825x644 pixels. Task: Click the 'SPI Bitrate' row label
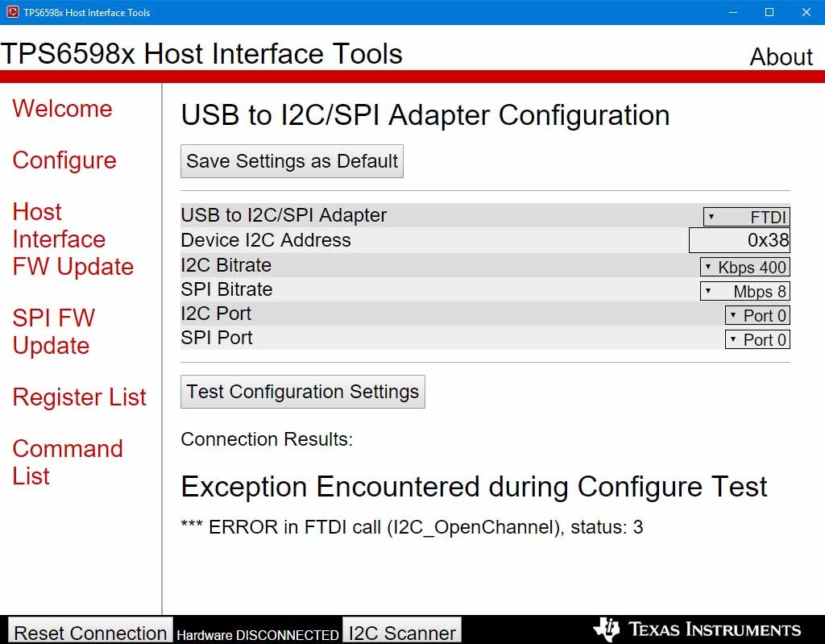coord(226,289)
